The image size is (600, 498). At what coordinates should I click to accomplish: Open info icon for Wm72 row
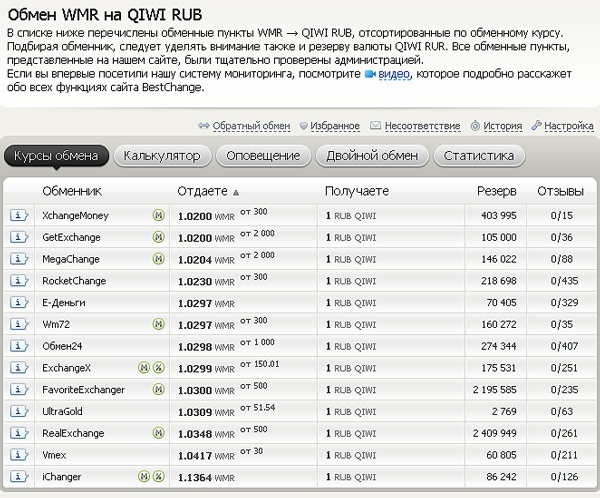click(x=19, y=325)
